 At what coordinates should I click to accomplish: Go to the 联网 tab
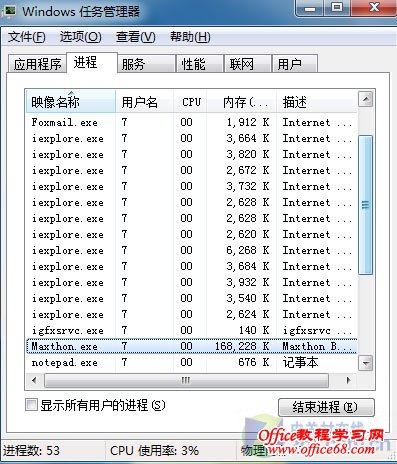(247, 64)
